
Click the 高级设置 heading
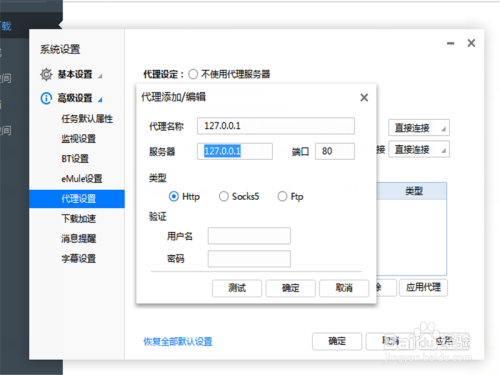click(75, 98)
